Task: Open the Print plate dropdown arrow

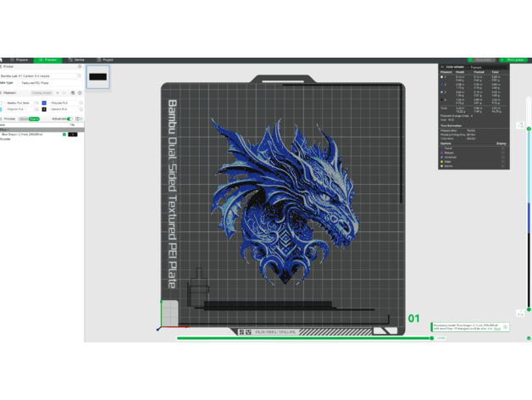Action: tap(502, 60)
